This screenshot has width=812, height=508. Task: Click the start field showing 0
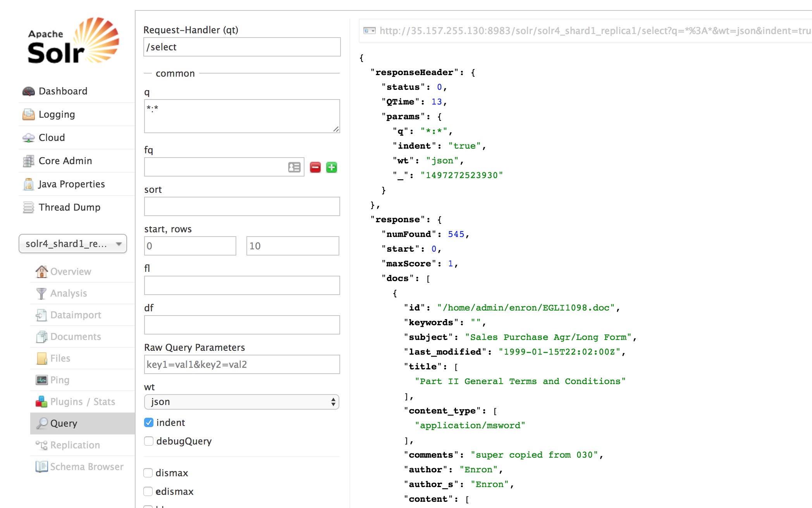click(190, 246)
